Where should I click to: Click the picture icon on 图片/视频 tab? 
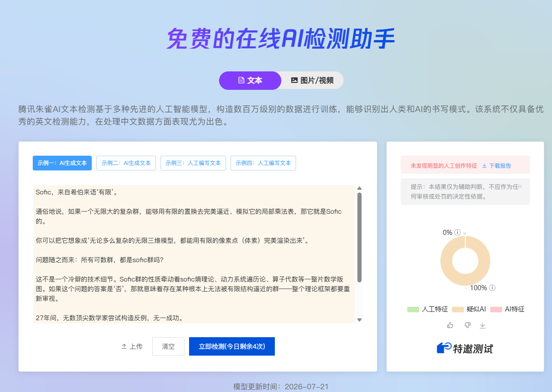click(294, 81)
